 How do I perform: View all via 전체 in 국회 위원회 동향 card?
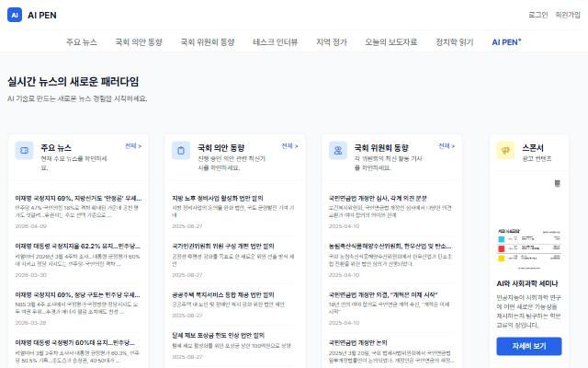point(447,145)
